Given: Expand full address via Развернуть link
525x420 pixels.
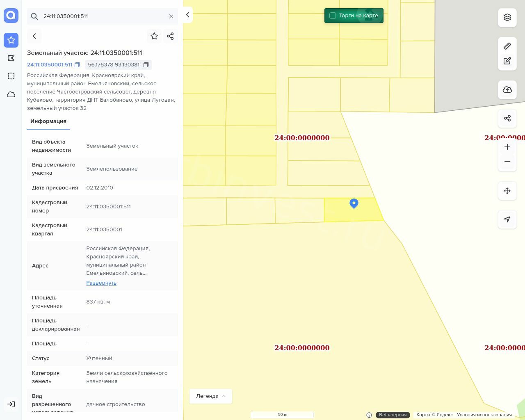Looking at the screenshot, I should click(101, 283).
